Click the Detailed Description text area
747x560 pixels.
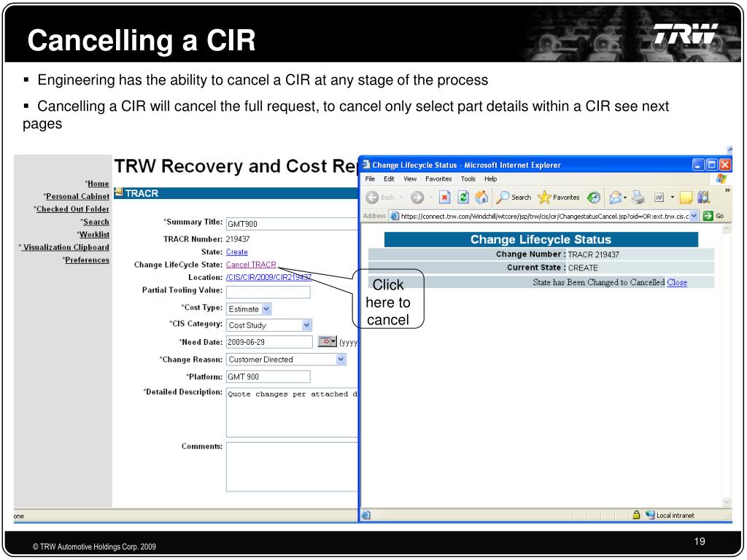292,413
